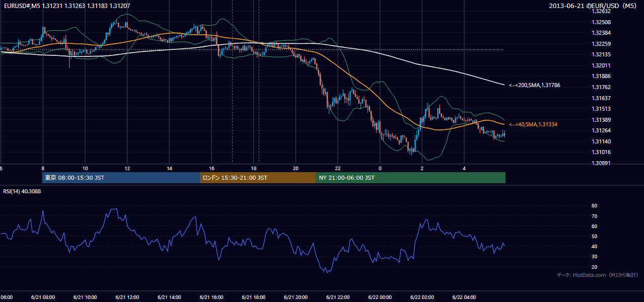Click the 6/21 10:00 time axis label
This screenshot has height=302, width=644.
(85, 297)
